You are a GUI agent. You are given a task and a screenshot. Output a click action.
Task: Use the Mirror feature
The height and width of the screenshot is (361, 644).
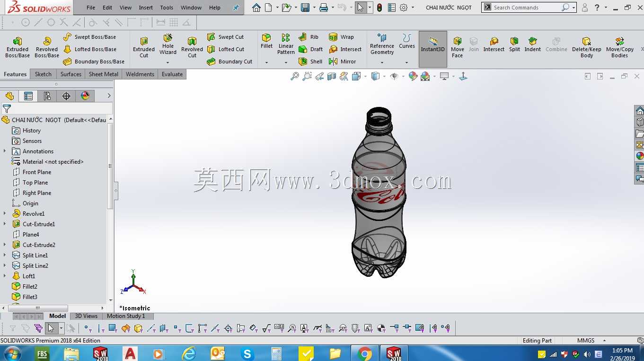click(342, 62)
